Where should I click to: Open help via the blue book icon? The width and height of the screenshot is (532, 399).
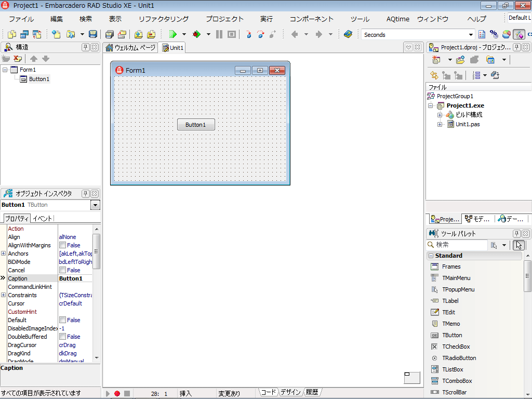pyautogui.click(x=348, y=34)
